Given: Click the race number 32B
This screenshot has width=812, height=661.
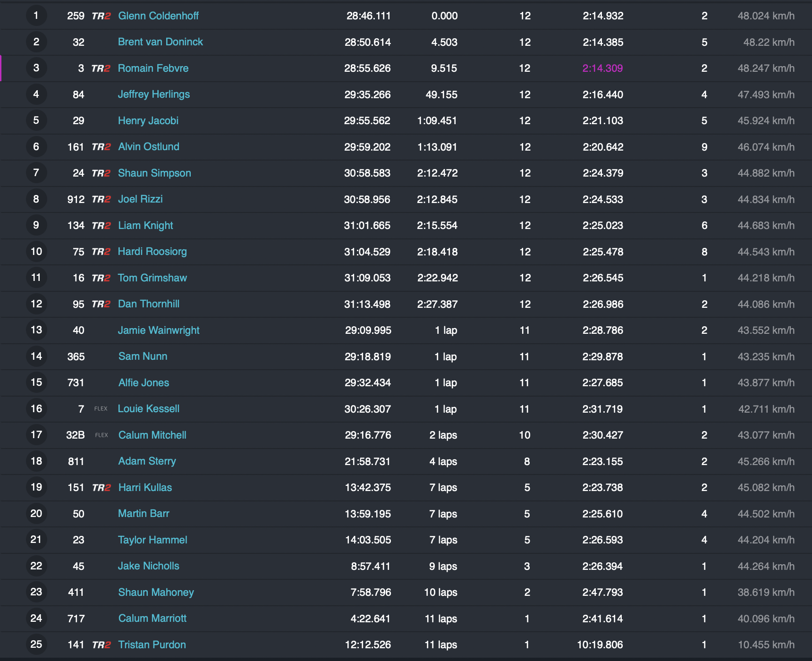Looking at the screenshot, I should click(x=76, y=435).
